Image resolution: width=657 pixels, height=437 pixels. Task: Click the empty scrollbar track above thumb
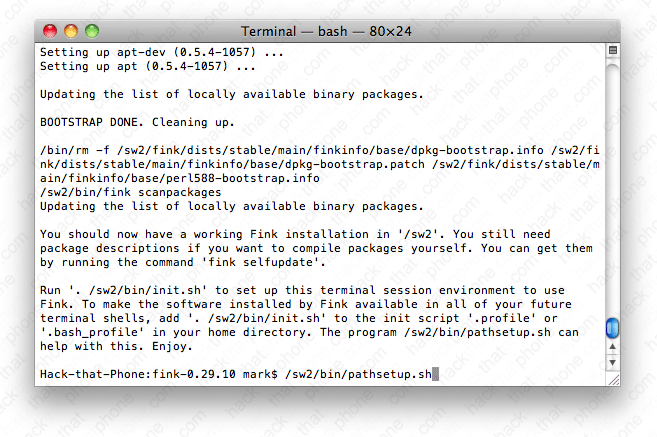click(613, 180)
